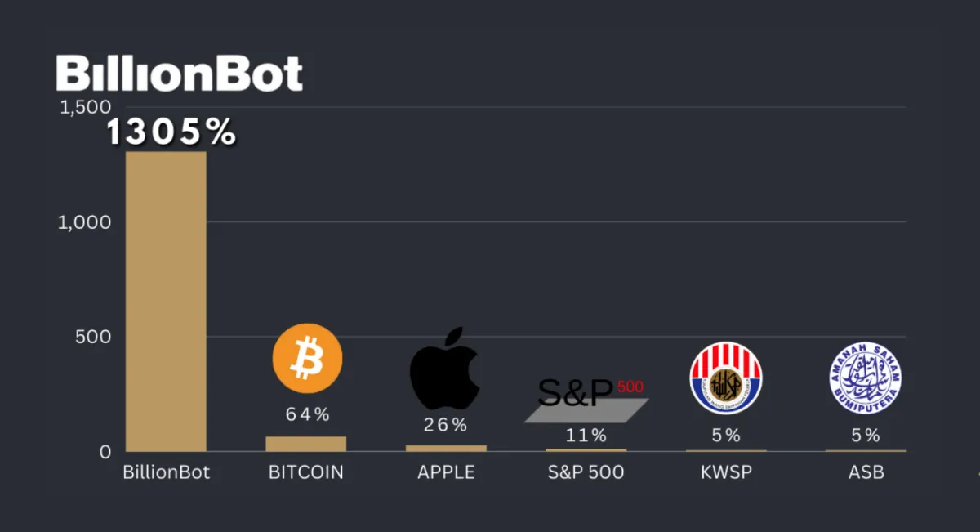Click the 5% label above ASB
This screenshot has width=980, height=532.
pyautogui.click(x=866, y=436)
